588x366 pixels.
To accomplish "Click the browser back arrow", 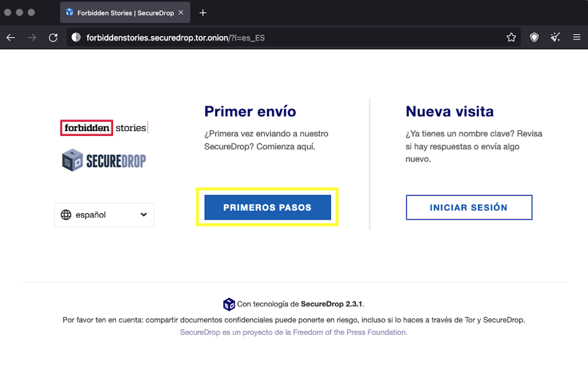I will pos(11,38).
